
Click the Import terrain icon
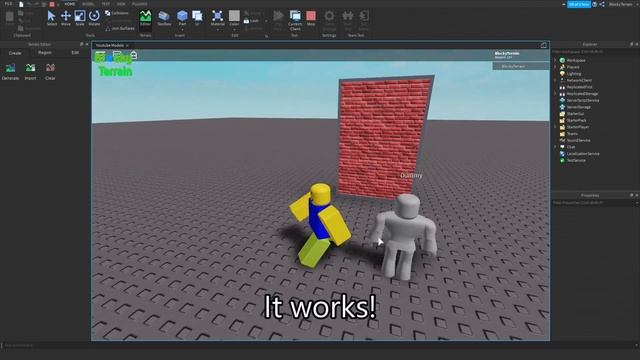pos(30,71)
